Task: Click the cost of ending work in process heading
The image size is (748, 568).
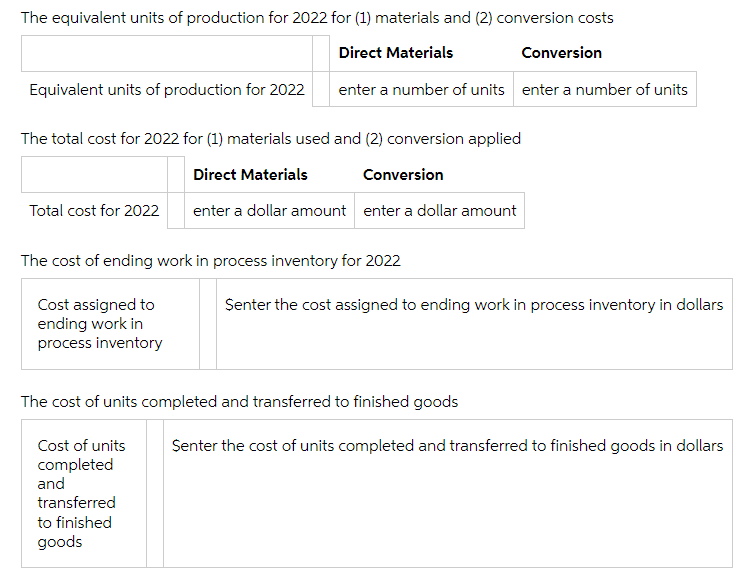Action: 210,261
